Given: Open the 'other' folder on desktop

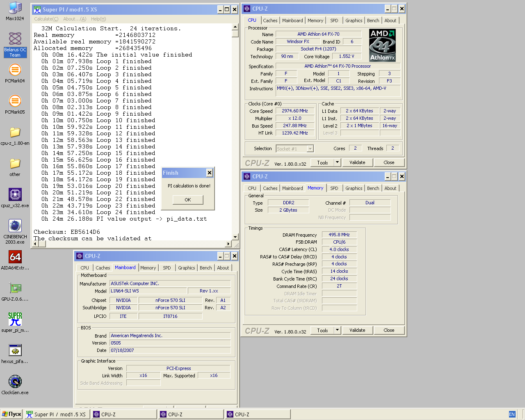Looking at the screenshot, I should point(15,167).
